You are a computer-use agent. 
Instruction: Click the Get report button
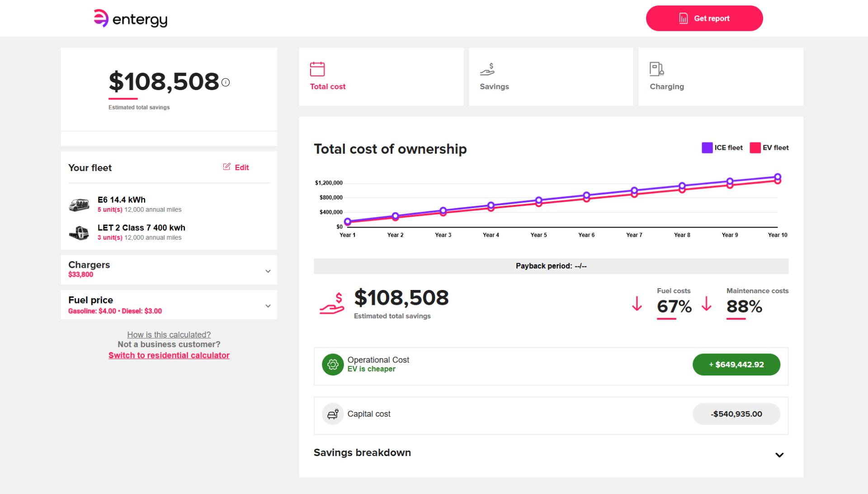pyautogui.click(x=704, y=19)
